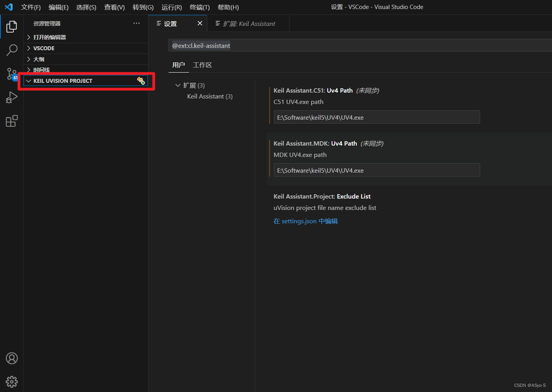This screenshot has width=552, height=392.
Task: Click 在 settings.json 中编辑 link
Action: click(306, 221)
